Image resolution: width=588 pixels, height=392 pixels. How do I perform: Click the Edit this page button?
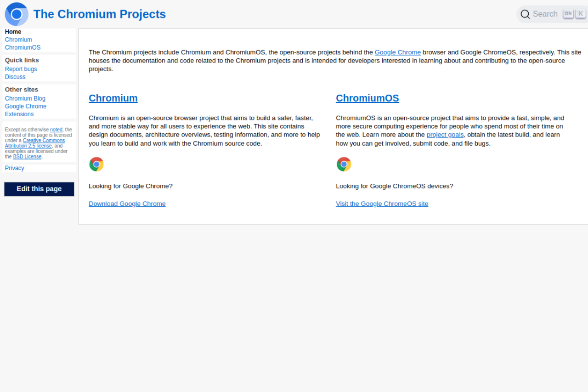(x=39, y=189)
